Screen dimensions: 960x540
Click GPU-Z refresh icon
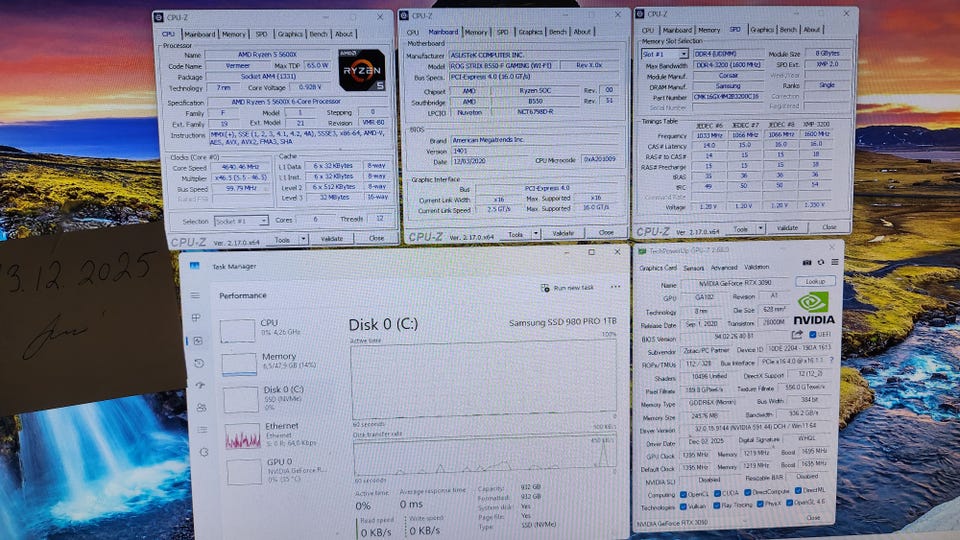tap(820, 263)
